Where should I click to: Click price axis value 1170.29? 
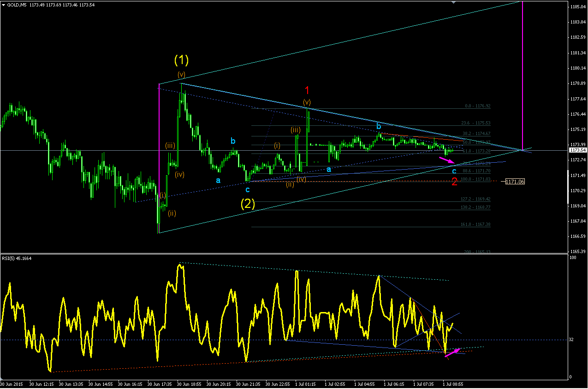(x=578, y=190)
